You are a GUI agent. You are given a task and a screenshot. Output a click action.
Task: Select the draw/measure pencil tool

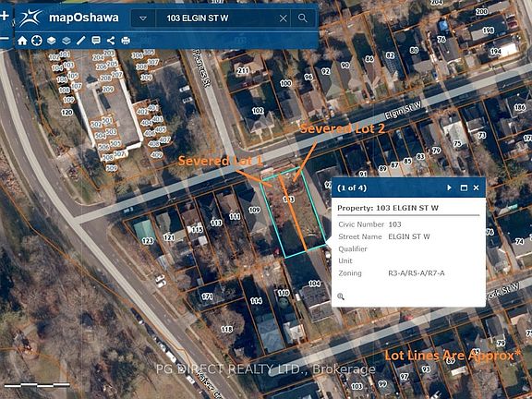pyautogui.click(x=80, y=41)
